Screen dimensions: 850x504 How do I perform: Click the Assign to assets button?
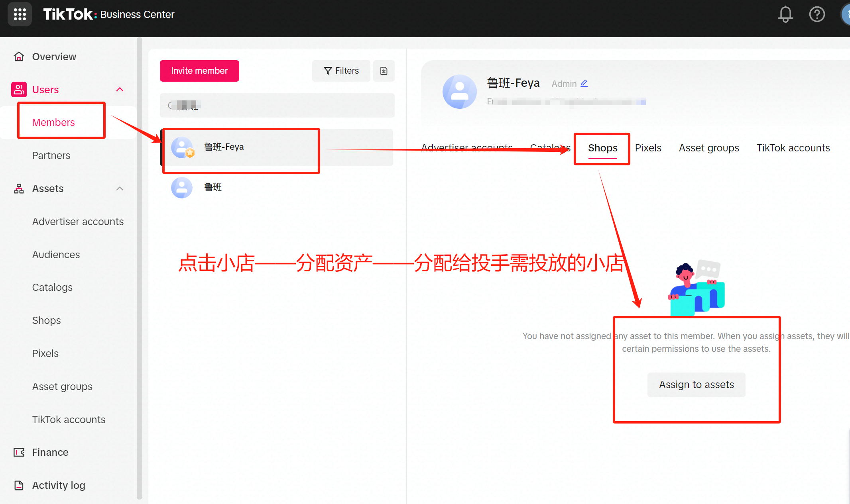pos(696,384)
